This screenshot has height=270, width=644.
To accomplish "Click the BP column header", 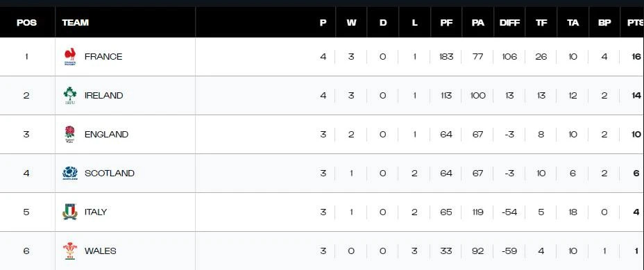I will 604,23.
